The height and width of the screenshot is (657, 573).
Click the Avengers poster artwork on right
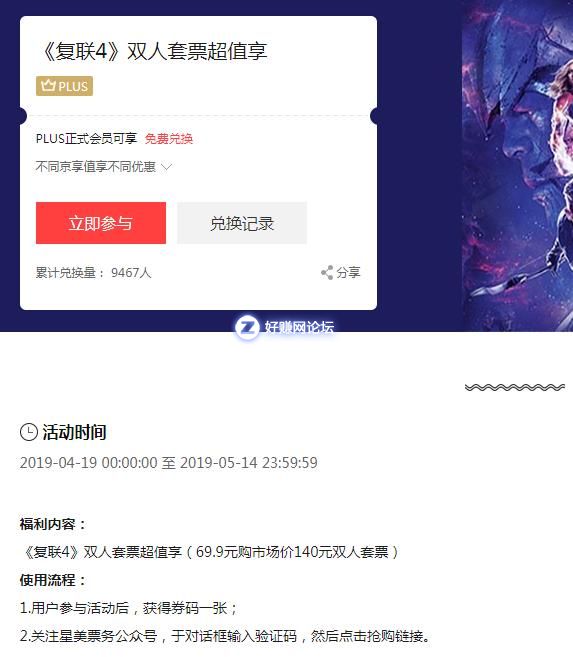tap(517, 166)
